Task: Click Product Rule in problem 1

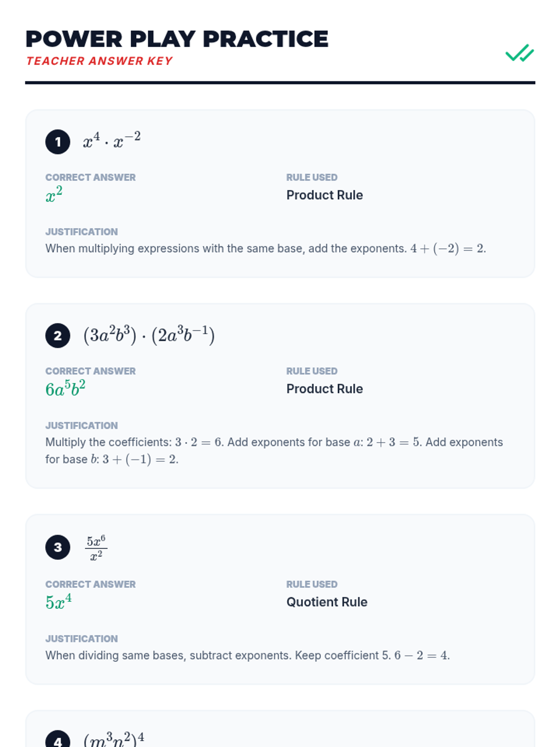Action: point(324,195)
